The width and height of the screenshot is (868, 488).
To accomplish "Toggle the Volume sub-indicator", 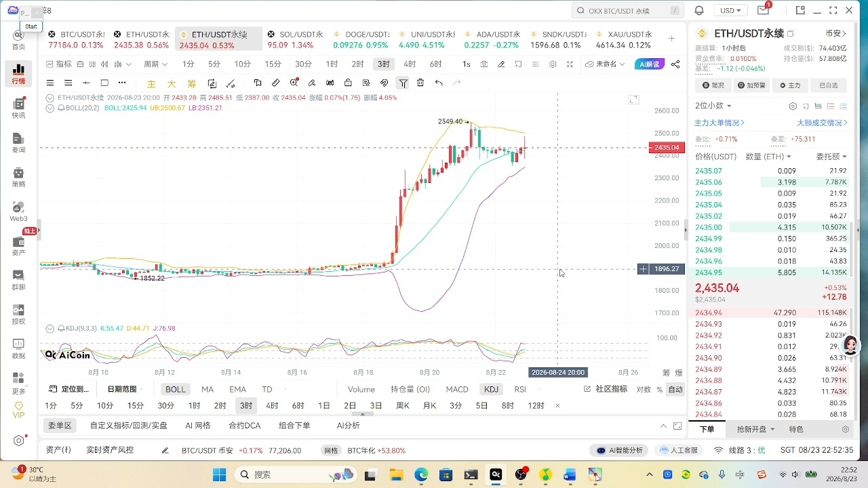I will [361, 389].
